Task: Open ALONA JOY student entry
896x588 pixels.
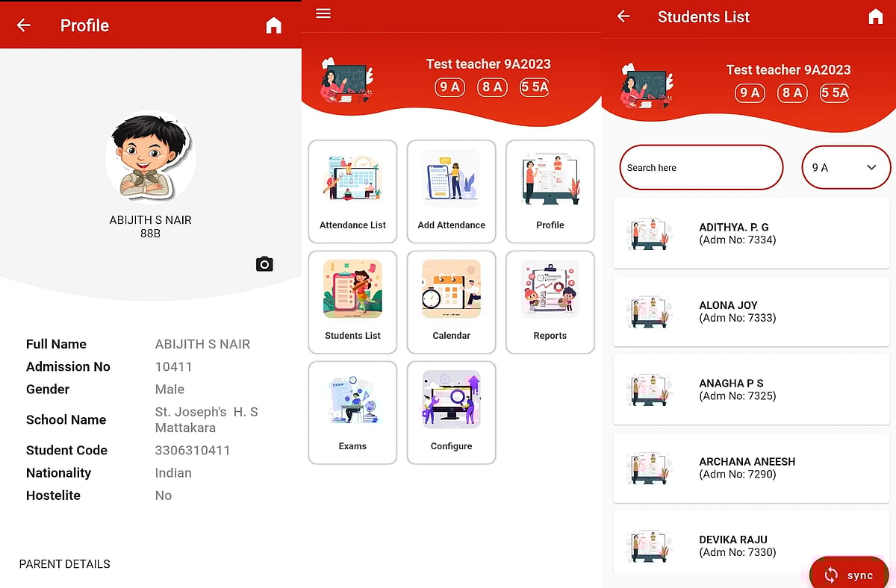Action: (750, 312)
